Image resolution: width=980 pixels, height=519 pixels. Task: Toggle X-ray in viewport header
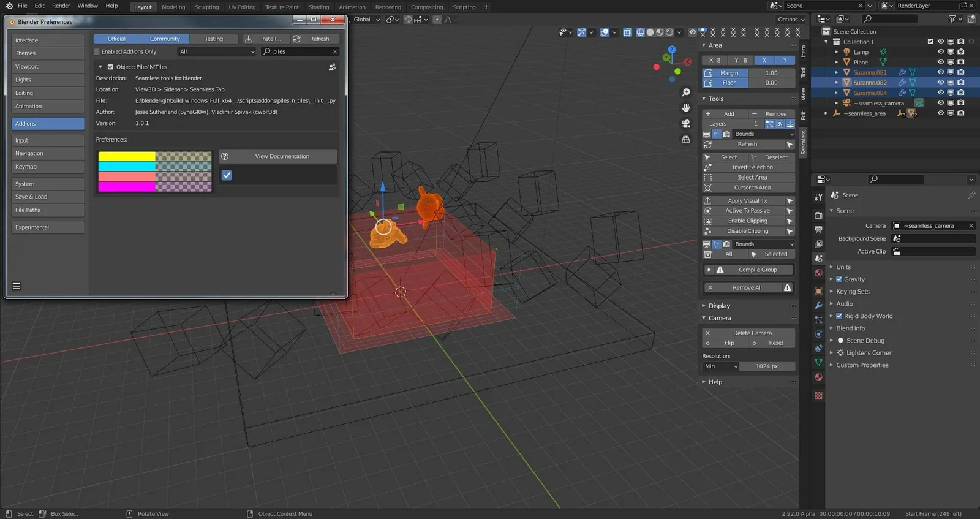[627, 32]
